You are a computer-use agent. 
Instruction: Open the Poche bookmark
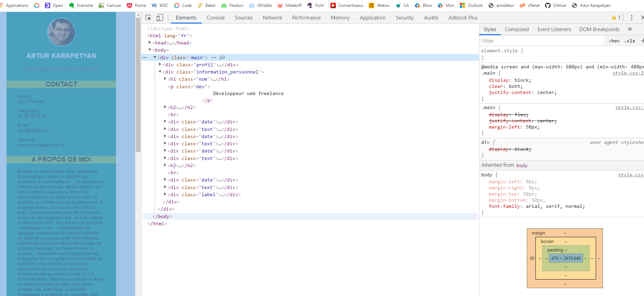pyautogui.click(x=136, y=5)
